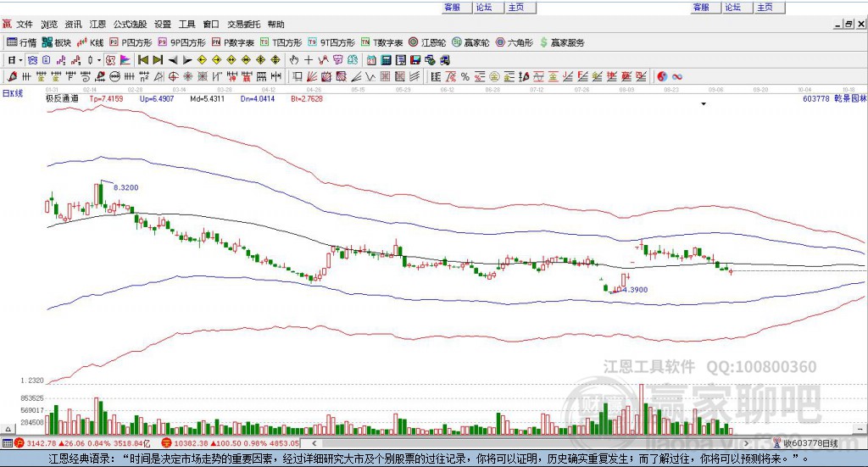Open the 板块 sector view

(57, 42)
